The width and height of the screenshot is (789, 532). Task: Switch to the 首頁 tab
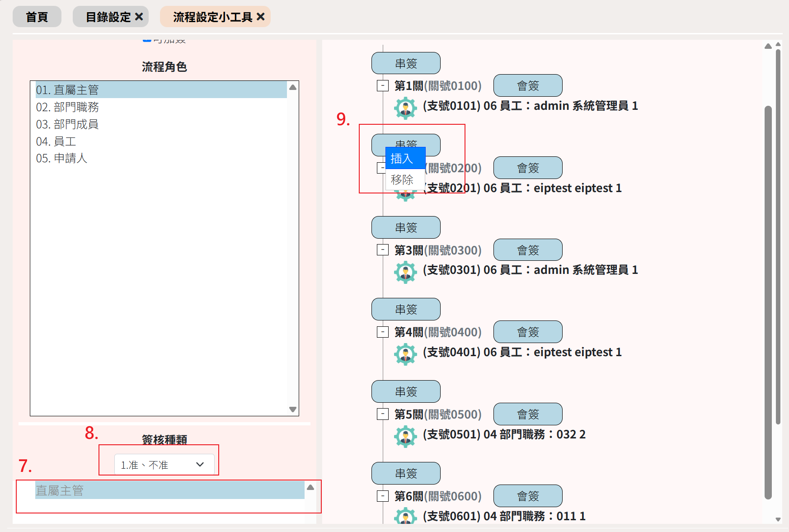click(37, 17)
